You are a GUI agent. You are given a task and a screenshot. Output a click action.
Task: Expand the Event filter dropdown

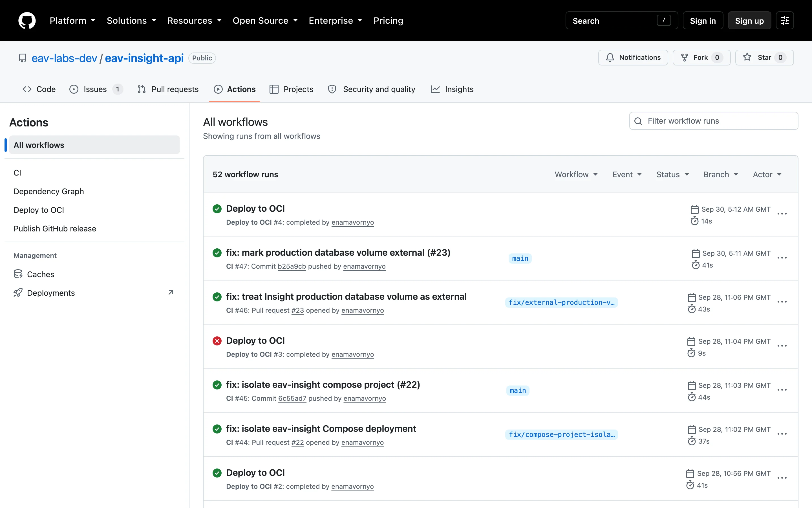pos(627,174)
